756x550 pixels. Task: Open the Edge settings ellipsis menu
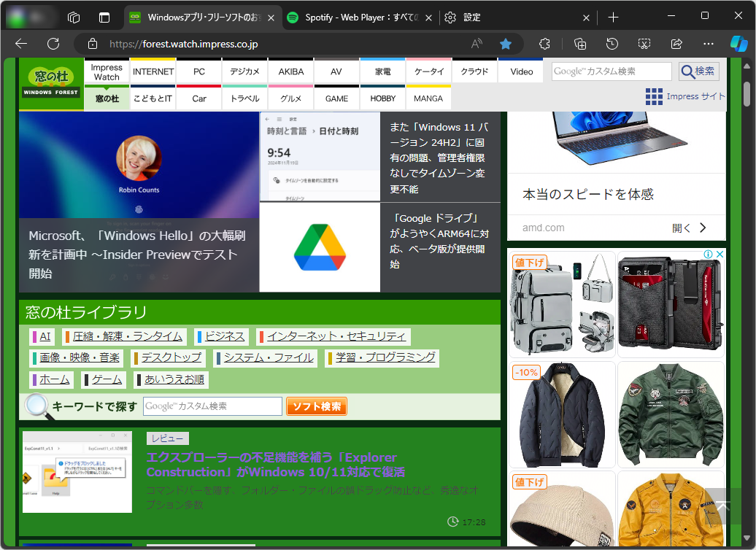click(708, 44)
